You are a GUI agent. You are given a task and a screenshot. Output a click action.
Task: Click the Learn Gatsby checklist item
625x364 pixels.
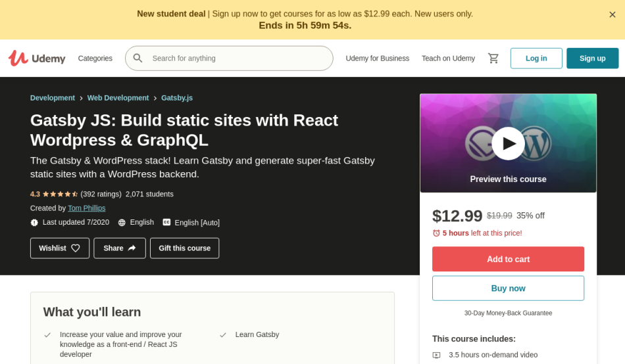pyautogui.click(x=257, y=334)
